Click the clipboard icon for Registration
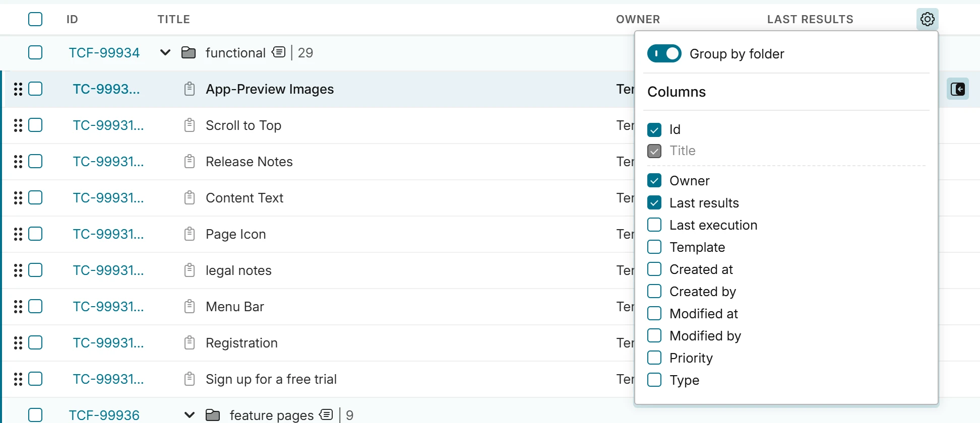Image resolution: width=980 pixels, height=423 pixels. click(190, 342)
